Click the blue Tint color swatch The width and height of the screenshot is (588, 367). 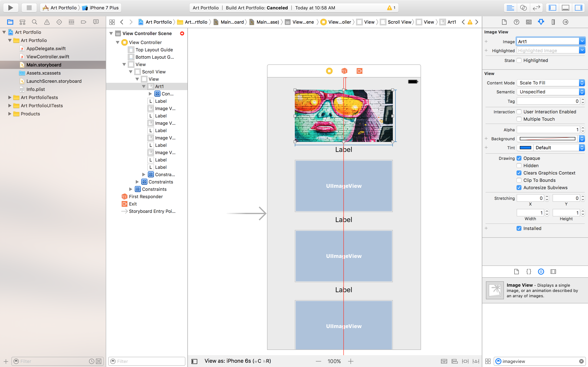(525, 148)
